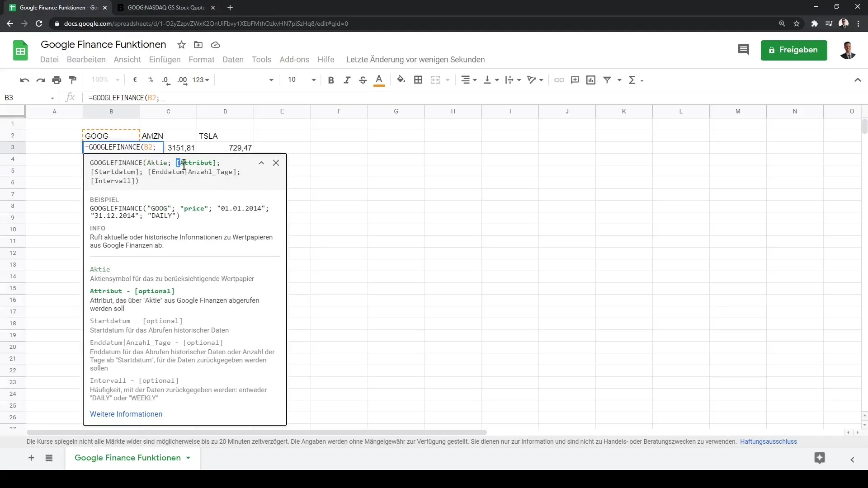The height and width of the screenshot is (488, 868).
Task: Open the functions sigma dropdown
Action: (x=636, y=80)
